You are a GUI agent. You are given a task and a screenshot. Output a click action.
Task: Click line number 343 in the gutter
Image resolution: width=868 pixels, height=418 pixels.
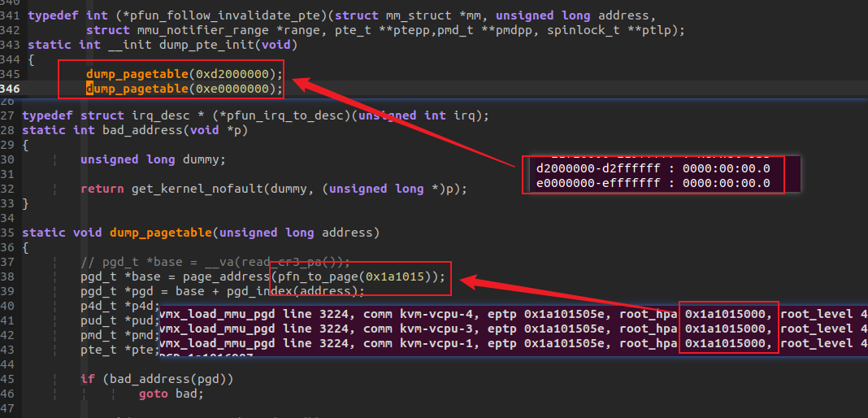[10, 45]
